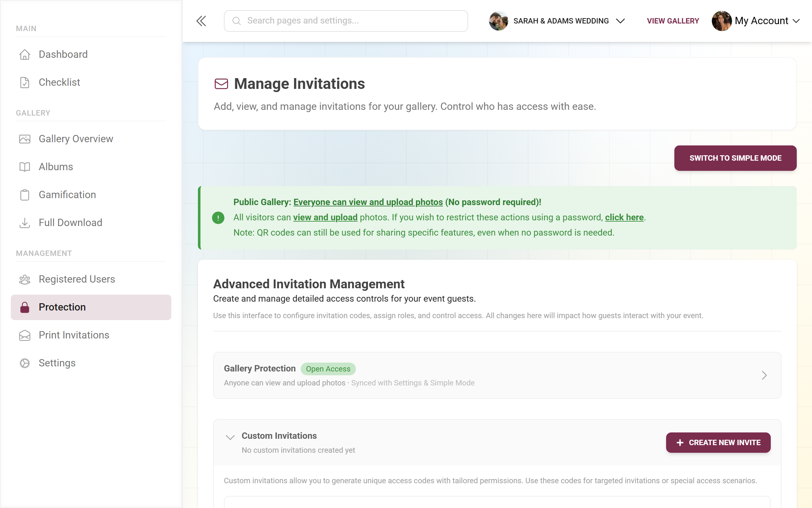This screenshot has height=508, width=812.
Task: Open the Dashboard page
Action: click(x=91, y=54)
